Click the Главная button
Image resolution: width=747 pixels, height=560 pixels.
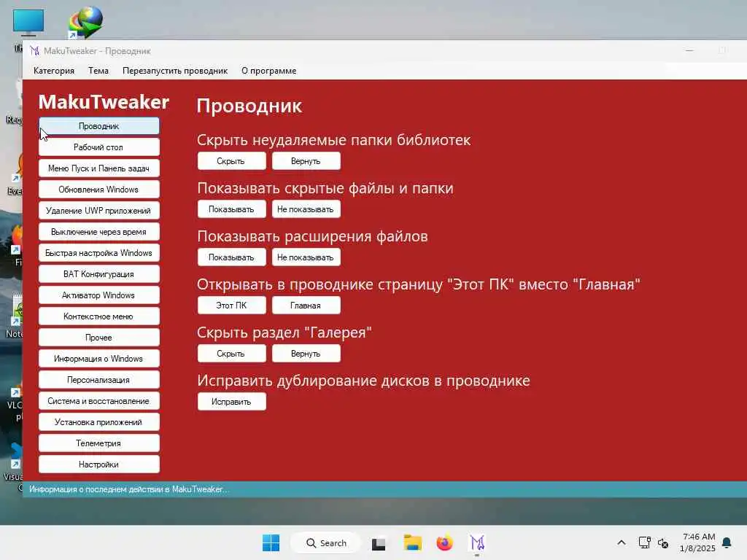[x=306, y=306]
